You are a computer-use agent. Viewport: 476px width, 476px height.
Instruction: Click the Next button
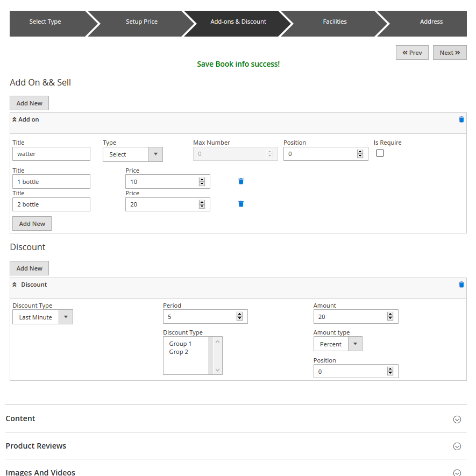click(449, 53)
